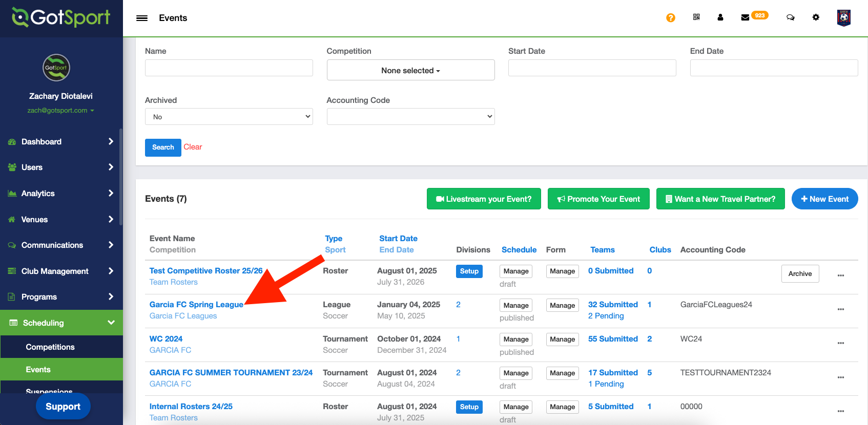The width and height of the screenshot is (868, 425).
Task: Open the Competition None selected dropdown
Action: (410, 70)
